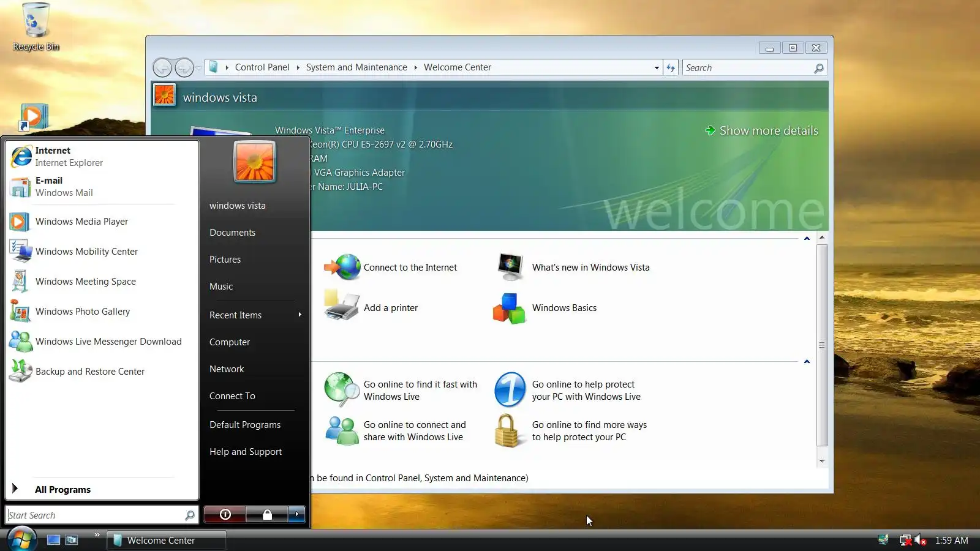Click Show more details link
Image resolution: width=980 pixels, height=551 pixels.
click(x=762, y=130)
